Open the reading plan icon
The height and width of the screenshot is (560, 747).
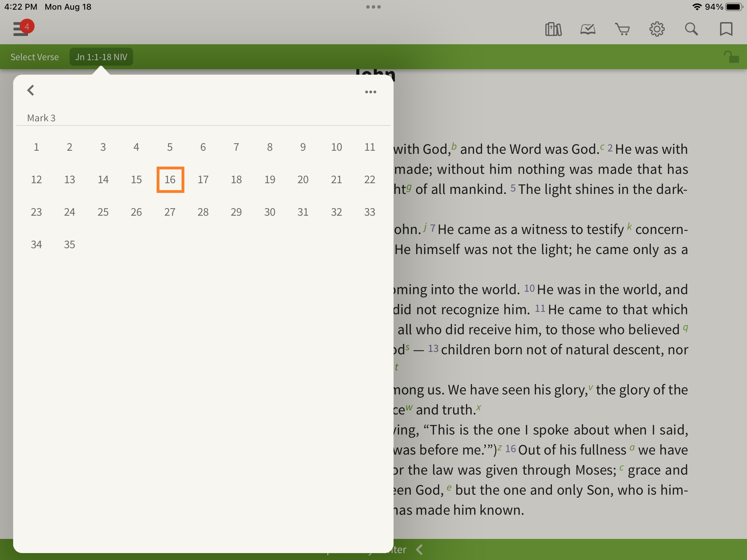pos(588,29)
